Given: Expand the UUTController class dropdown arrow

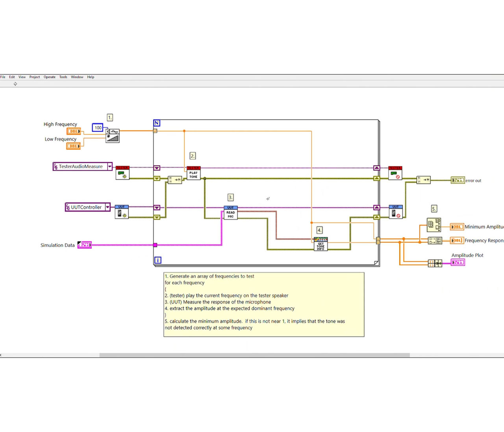Looking at the screenshot, I should pyautogui.click(x=107, y=207).
